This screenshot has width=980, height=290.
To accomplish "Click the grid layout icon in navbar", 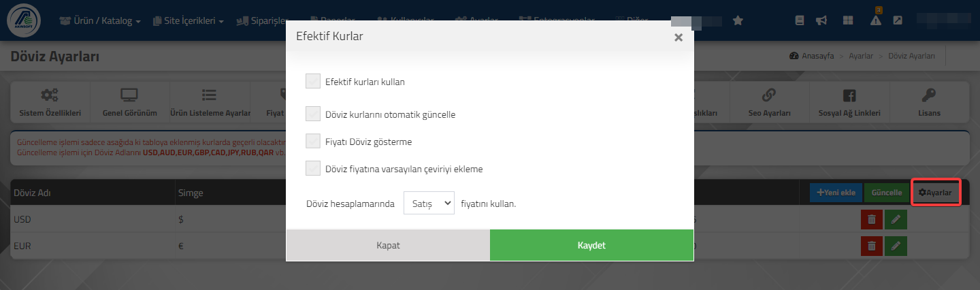I will [x=848, y=20].
